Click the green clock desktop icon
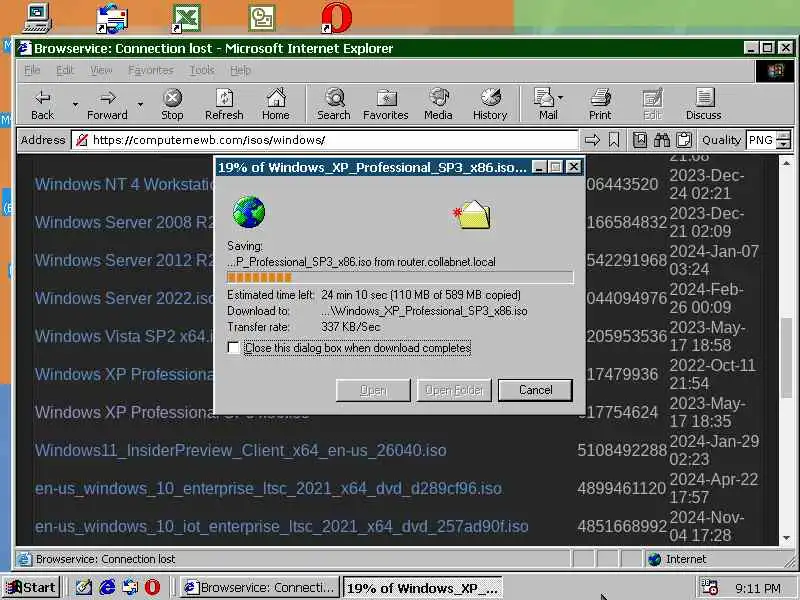This screenshot has height=600, width=800. 262,18
